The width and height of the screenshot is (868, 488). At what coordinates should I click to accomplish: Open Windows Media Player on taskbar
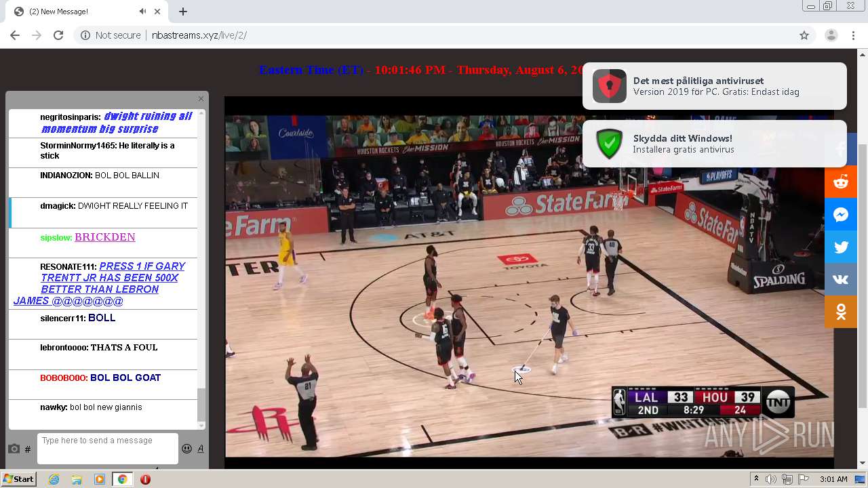[100, 479]
